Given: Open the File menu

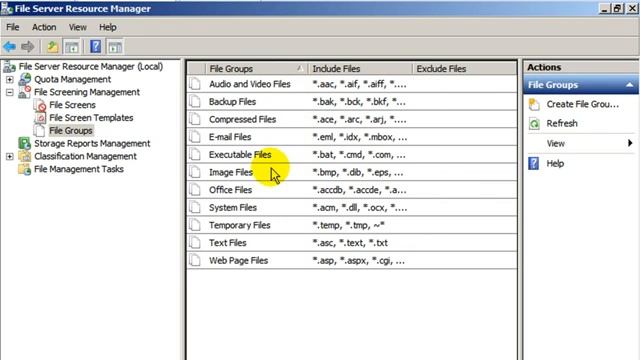Looking at the screenshot, I should tap(13, 27).
